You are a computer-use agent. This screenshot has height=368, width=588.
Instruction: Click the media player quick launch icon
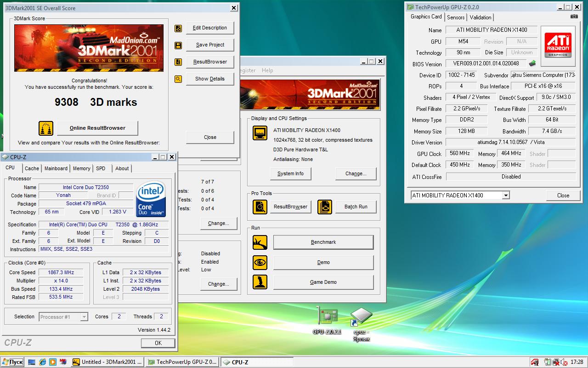(53, 362)
